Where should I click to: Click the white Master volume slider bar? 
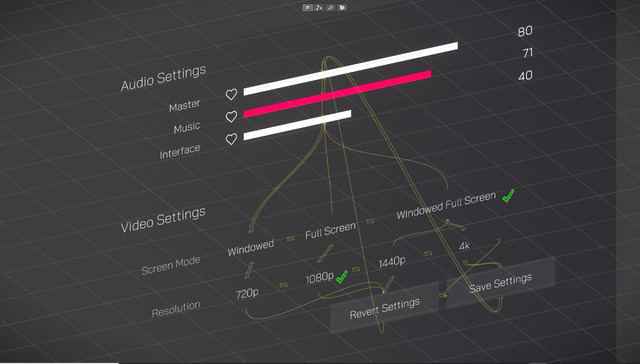(x=350, y=68)
